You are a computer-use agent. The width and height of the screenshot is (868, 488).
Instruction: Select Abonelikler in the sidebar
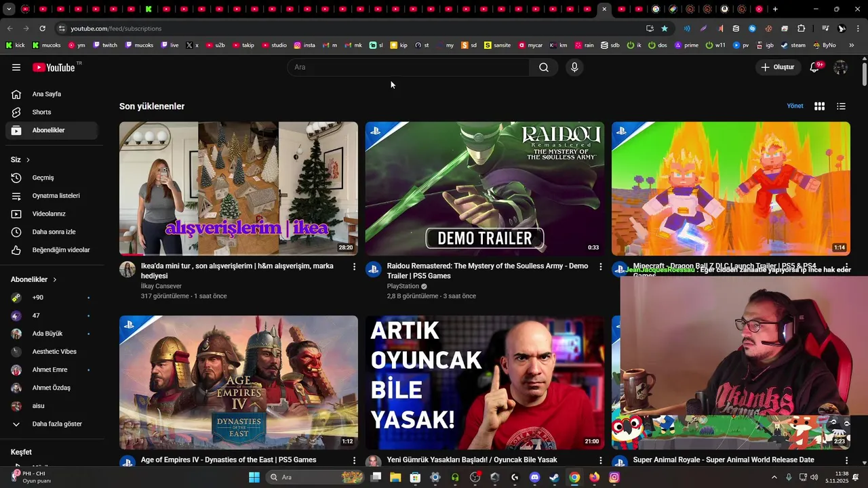tap(52, 130)
